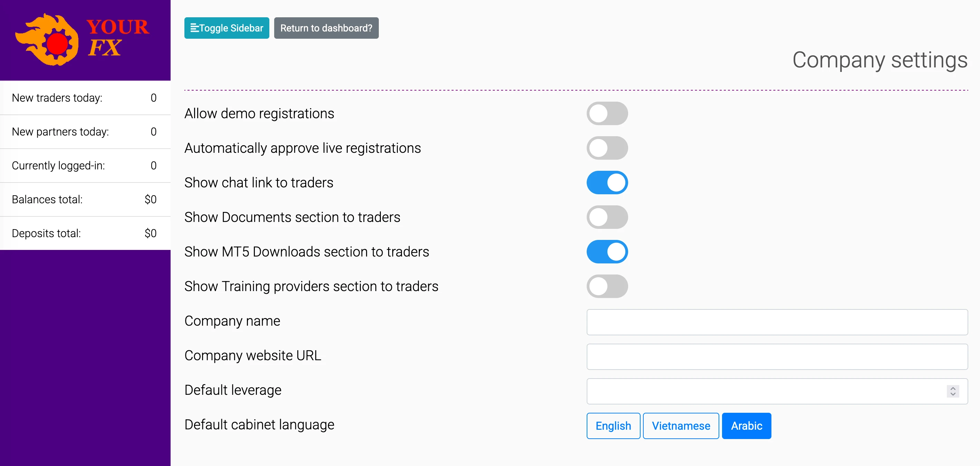The image size is (980, 466).
Task: Enable Automatically approve live registrations
Action: (x=607, y=148)
